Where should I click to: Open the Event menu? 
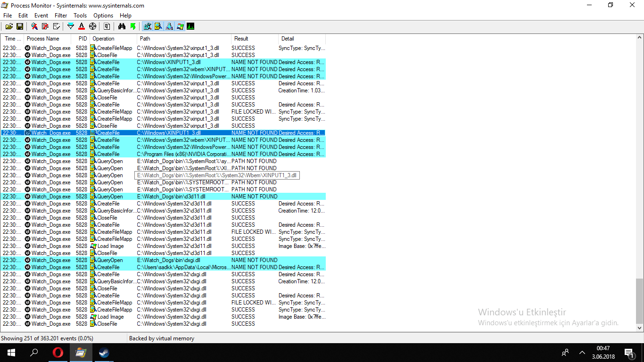[41, 16]
